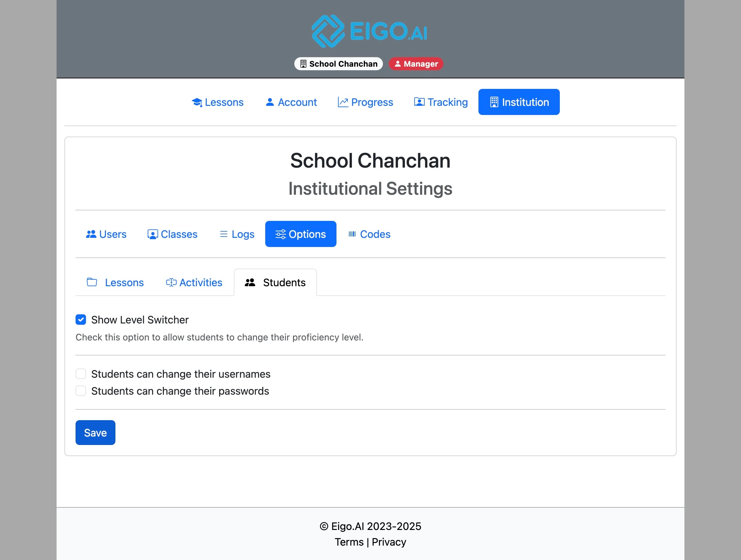
Task: Click the building icon in Institution button
Action: coord(494,102)
